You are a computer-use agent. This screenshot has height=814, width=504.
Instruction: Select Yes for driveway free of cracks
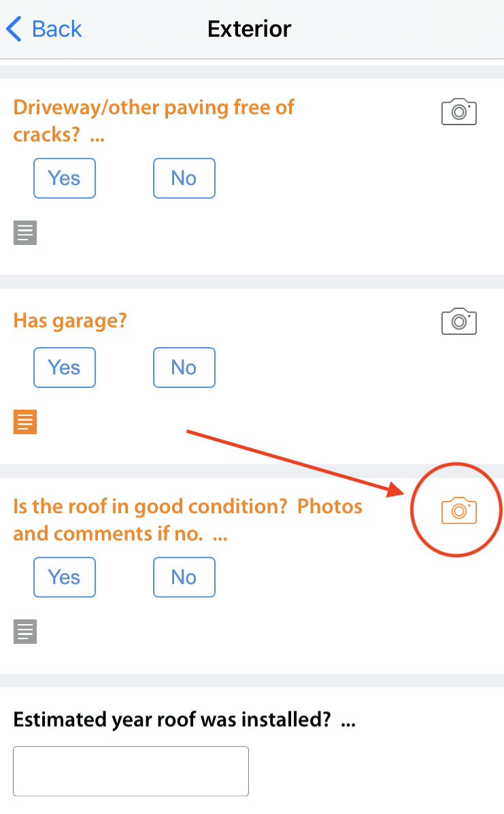[x=65, y=178]
